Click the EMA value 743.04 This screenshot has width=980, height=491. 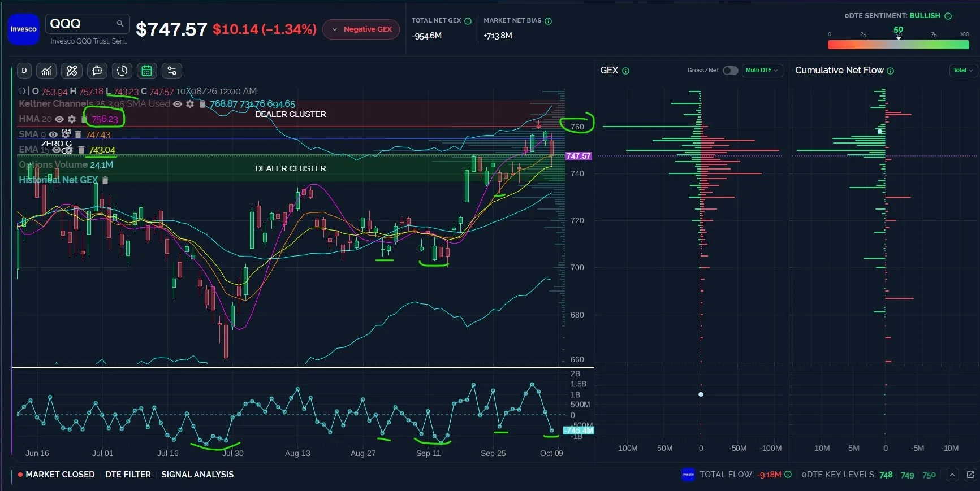coord(102,150)
